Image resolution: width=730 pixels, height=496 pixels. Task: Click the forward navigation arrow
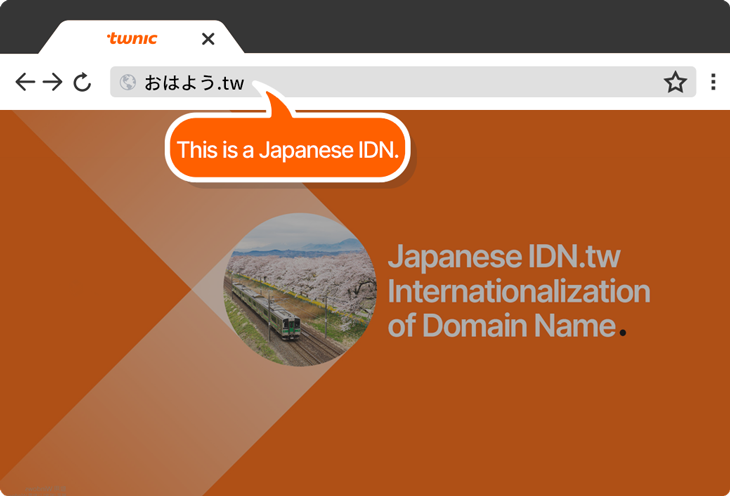point(53,82)
